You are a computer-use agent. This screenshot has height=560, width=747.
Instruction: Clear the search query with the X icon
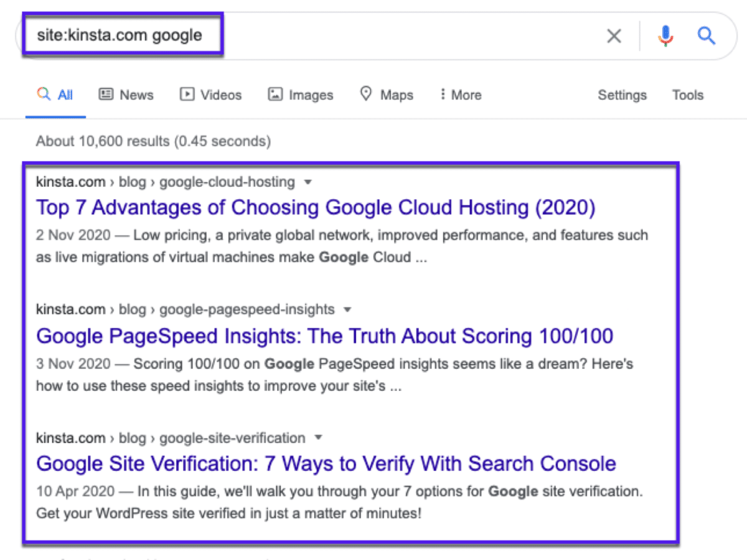(x=614, y=35)
